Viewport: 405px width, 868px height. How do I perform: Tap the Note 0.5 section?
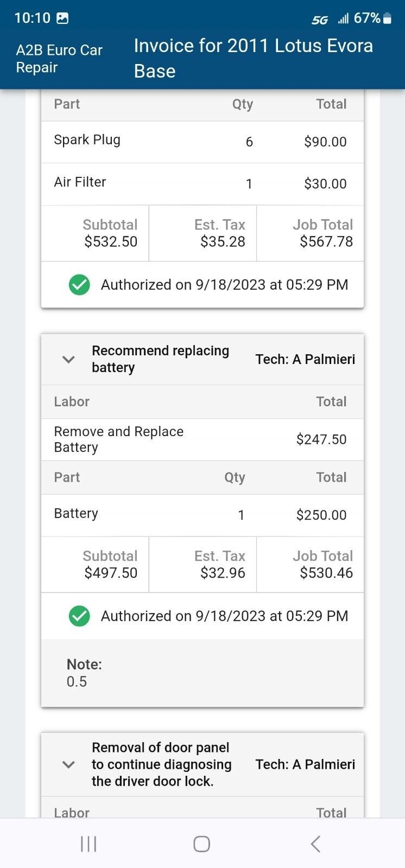pyautogui.click(x=202, y=673)
